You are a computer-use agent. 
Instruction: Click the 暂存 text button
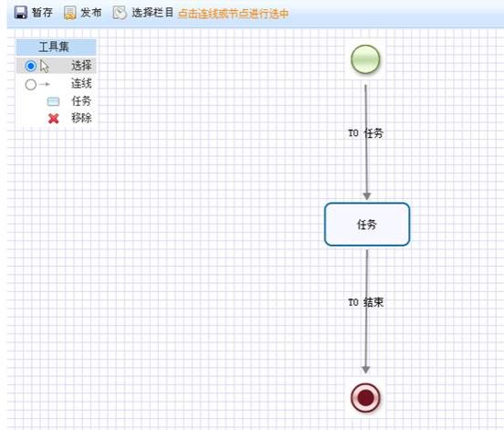[x=42, y=13]
